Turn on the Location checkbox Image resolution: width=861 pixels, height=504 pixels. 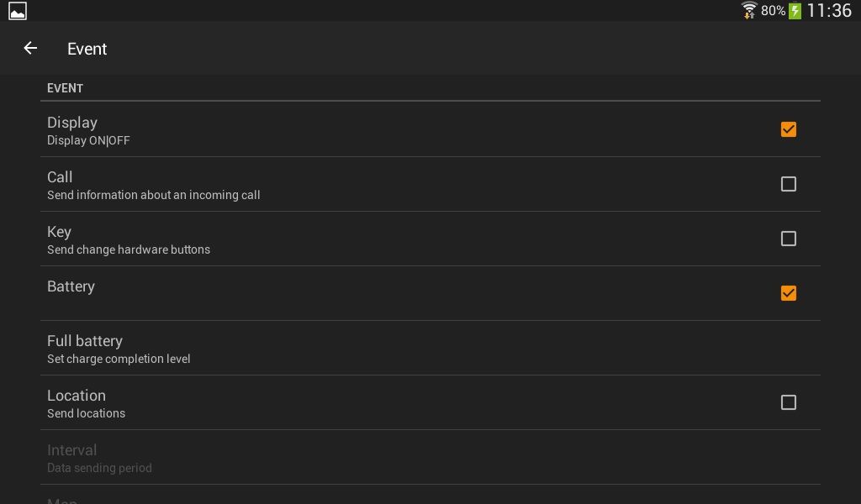[788, 402]
